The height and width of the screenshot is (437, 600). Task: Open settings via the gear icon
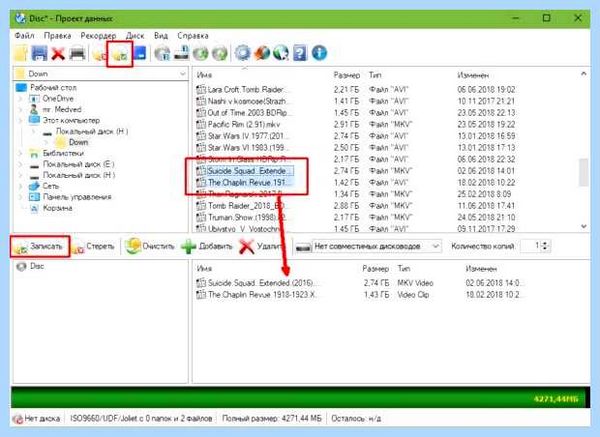(x=243, y=53)
